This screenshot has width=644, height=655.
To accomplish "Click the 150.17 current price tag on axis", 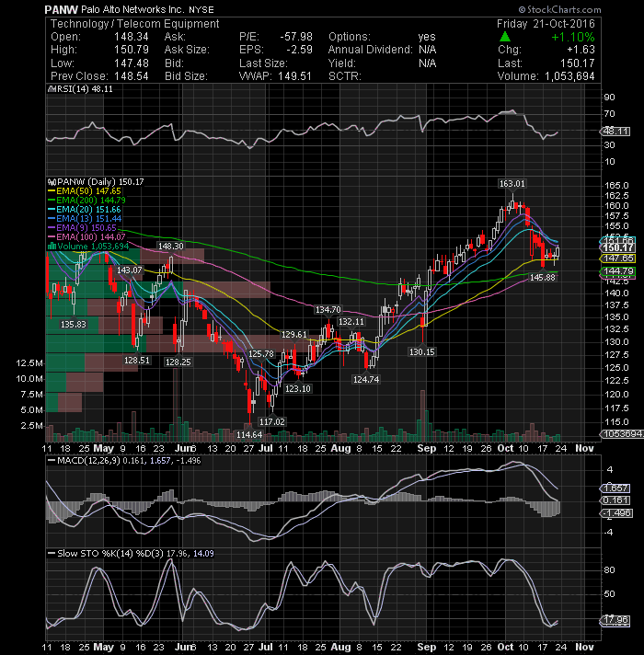I will coord(618,248).
